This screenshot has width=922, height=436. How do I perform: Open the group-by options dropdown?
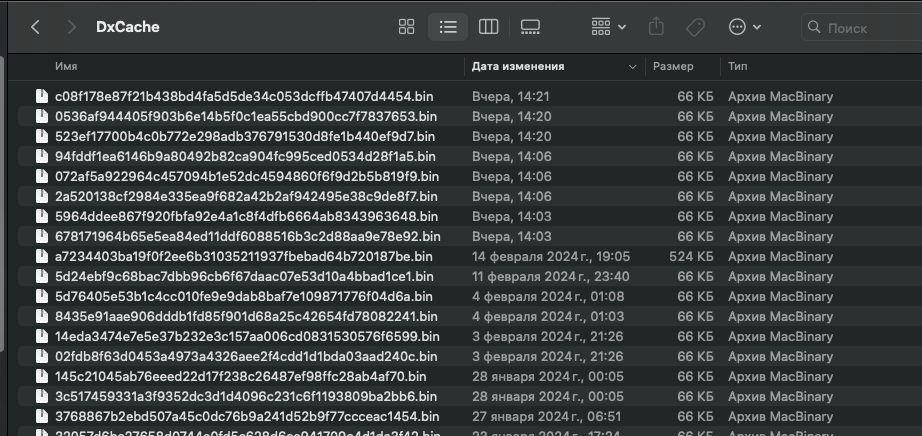point(609,27)
